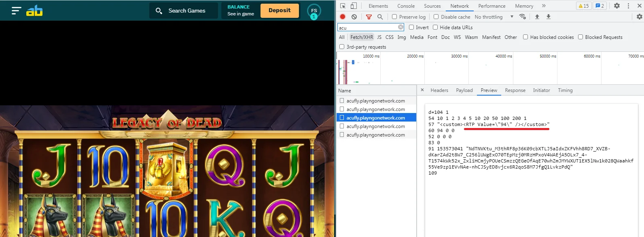Open the Performance panel
The image size is (644, 237).
coord(491,6)
